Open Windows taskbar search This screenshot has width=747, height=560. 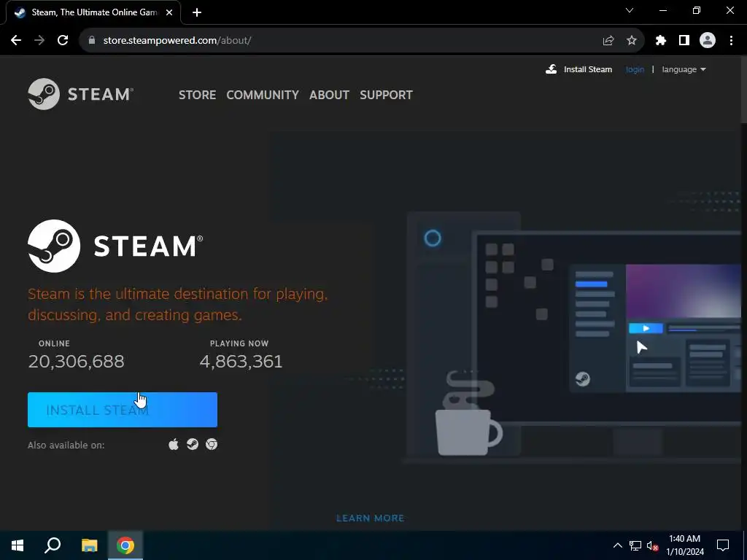pos(53,545)
